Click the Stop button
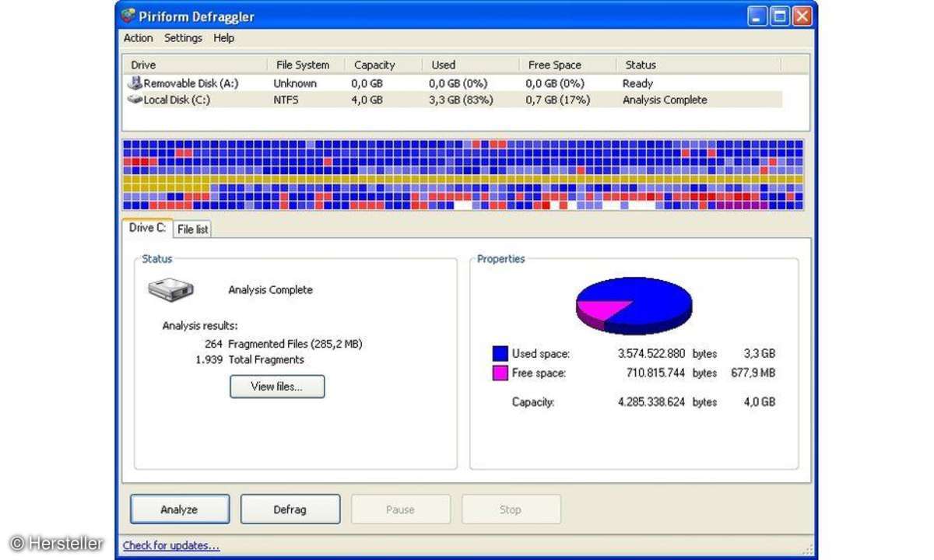 click(511, 509)
